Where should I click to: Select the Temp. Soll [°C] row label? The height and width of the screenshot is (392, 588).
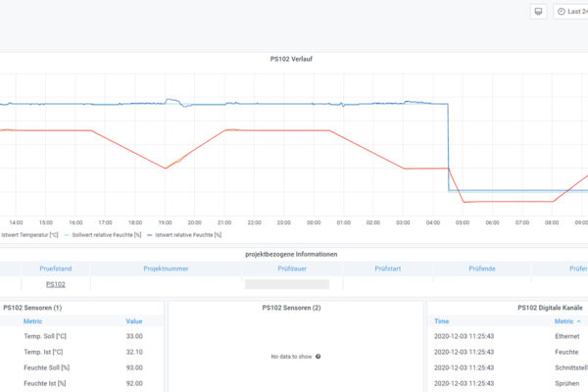45,336
